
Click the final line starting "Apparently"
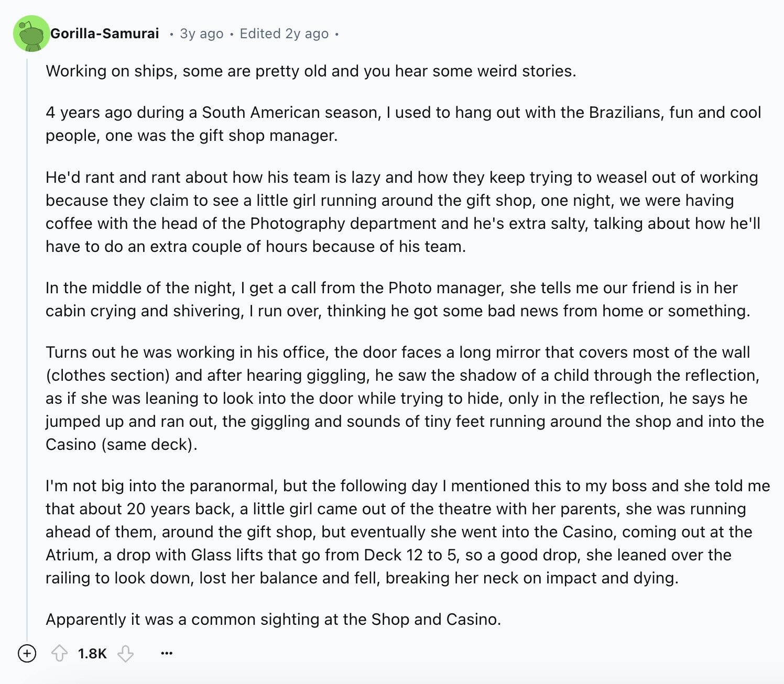point(274,619)
